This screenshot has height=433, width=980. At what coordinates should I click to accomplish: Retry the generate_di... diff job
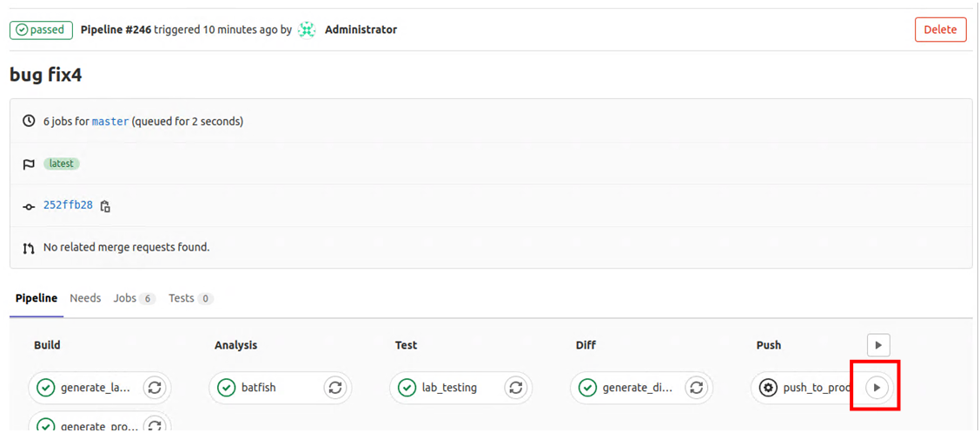coord(695,388)
